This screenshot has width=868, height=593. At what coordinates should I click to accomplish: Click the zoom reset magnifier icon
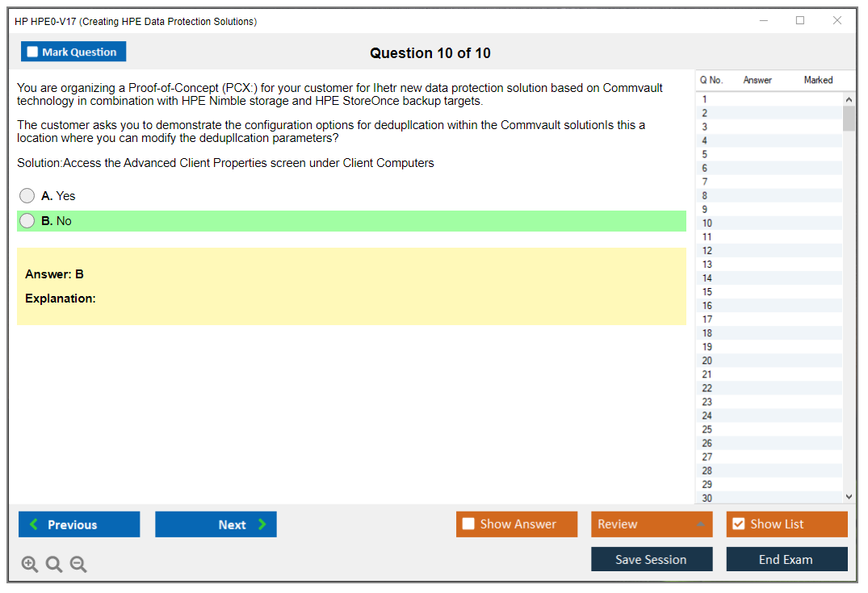(54, 565)
